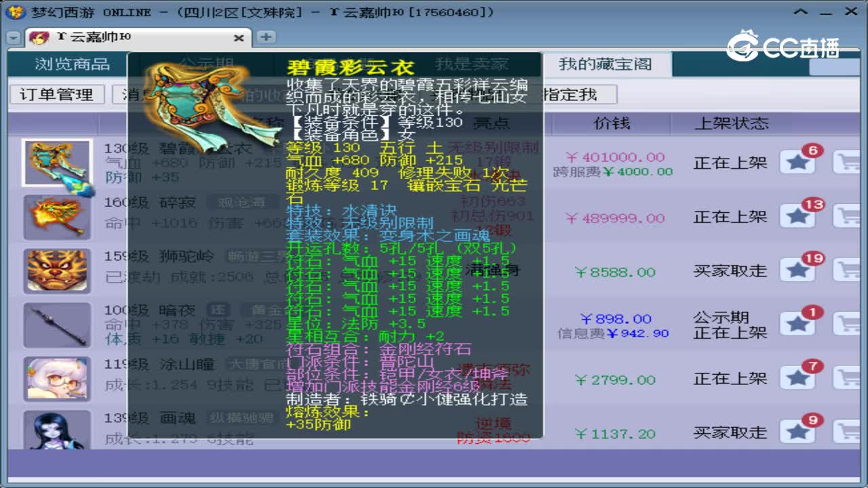Click the 买家取走 status for 狮驼岭
The height and width of the screenshot is (488, 868).
point(730,271)
